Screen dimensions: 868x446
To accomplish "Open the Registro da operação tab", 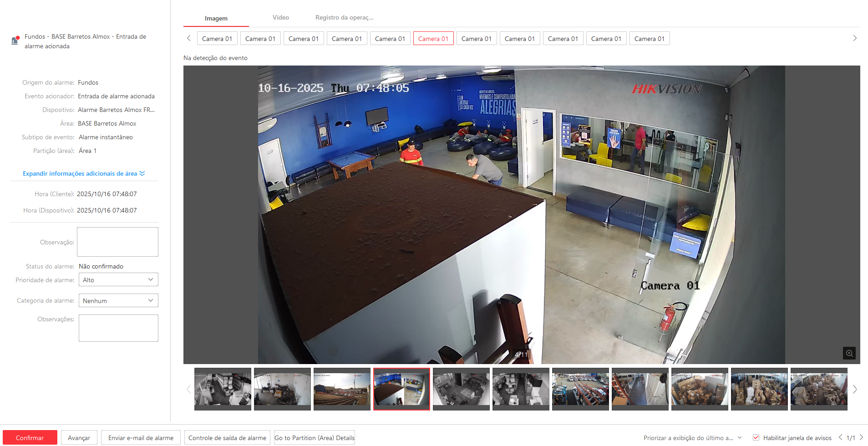I will point(344,18).
